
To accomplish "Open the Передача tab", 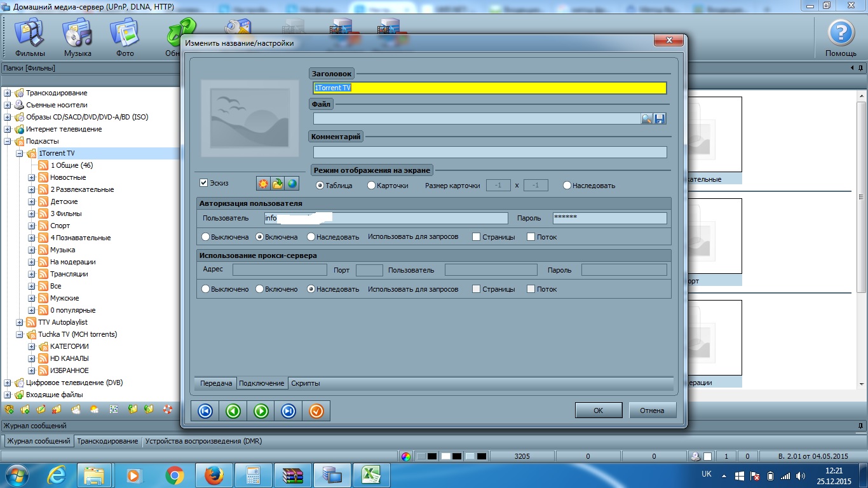I will click(x=216, y=383).
